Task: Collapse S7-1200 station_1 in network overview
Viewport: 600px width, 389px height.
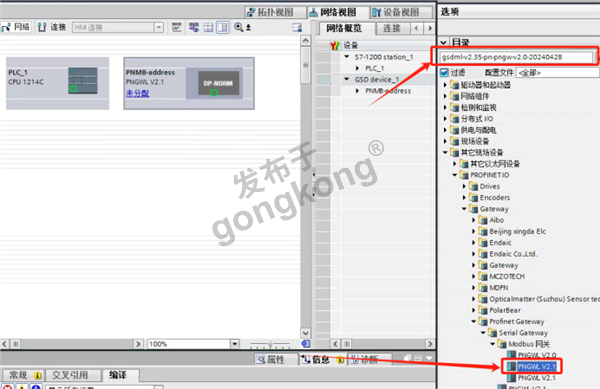Action: coord(347,57)
